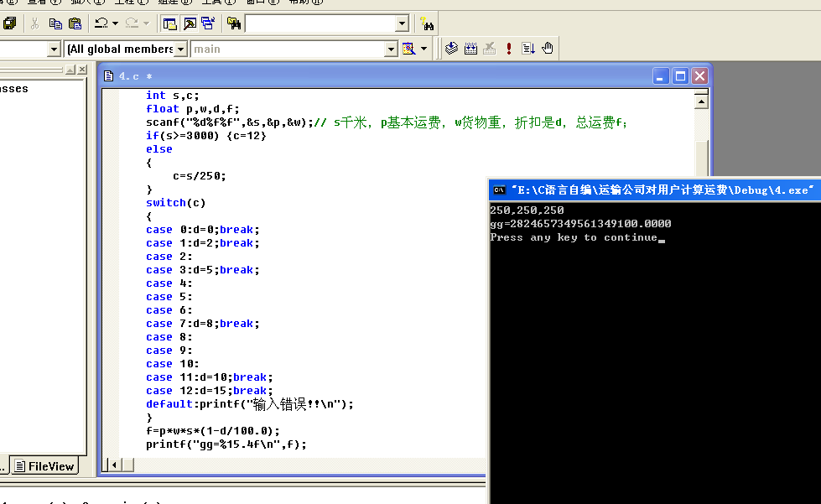This screenshot has width=821, height=504.
Task: Open the main function list dropdown
Action: [391, 49]
